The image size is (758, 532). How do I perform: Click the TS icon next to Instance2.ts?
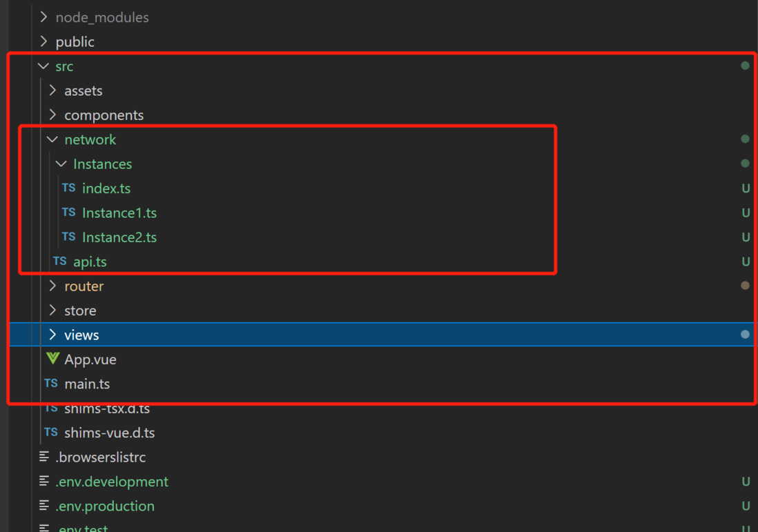click(68, 237)
